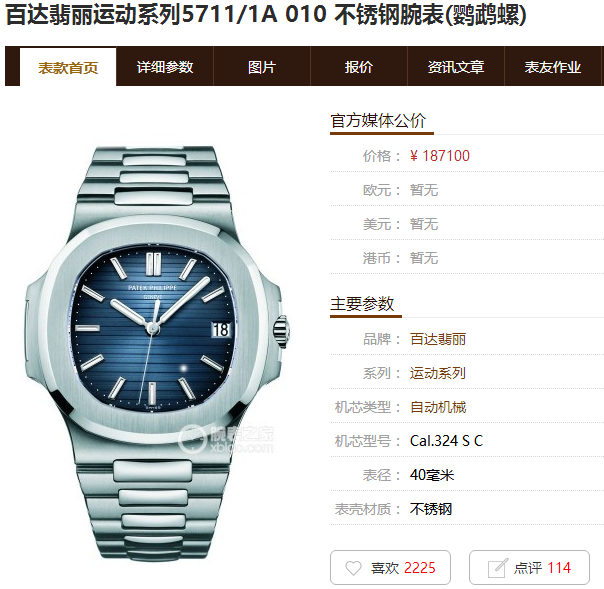Click the 喜欢 2225 button
604x589 pixels.
[x=390, y=567]
